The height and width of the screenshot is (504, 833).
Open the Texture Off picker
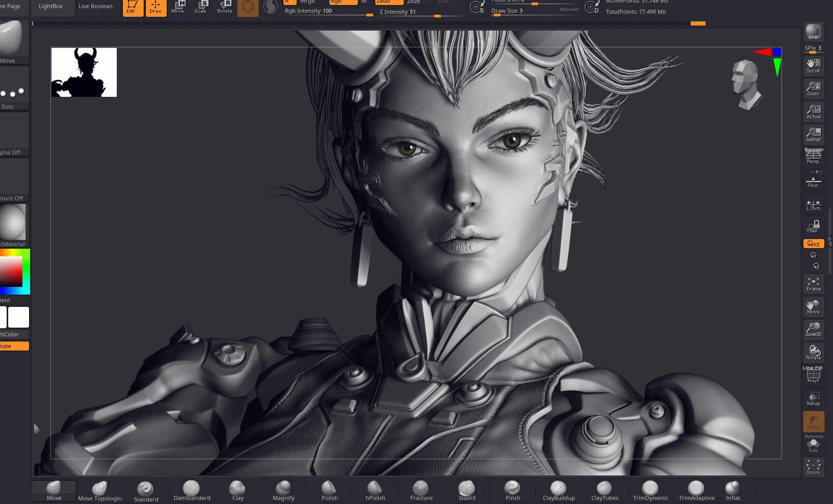click(14, 179)
